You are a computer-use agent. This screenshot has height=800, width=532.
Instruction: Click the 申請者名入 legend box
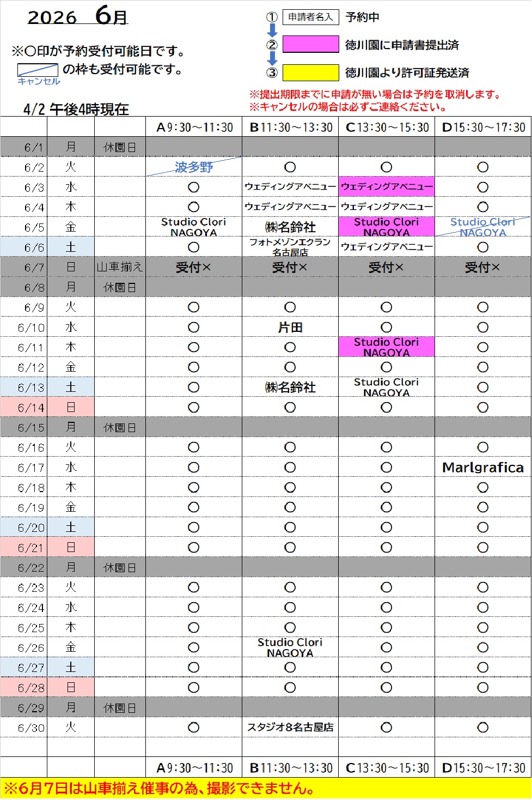311,17
